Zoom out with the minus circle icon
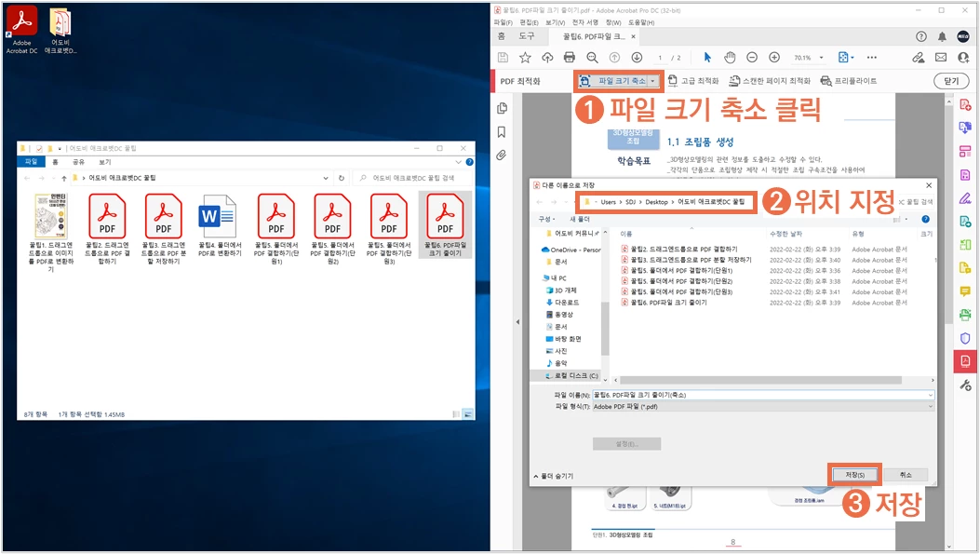Screen dimensions: 980x554 point(752,58)
